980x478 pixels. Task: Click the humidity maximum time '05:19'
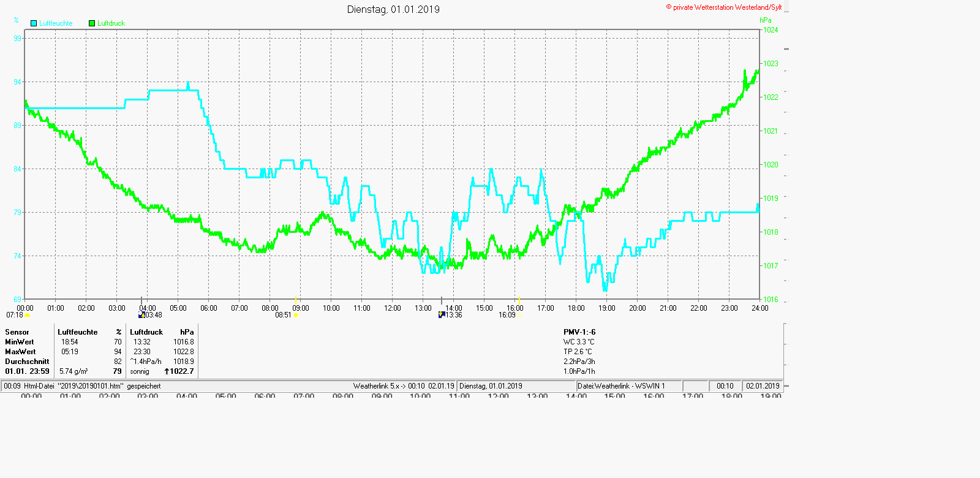[69, 352]
